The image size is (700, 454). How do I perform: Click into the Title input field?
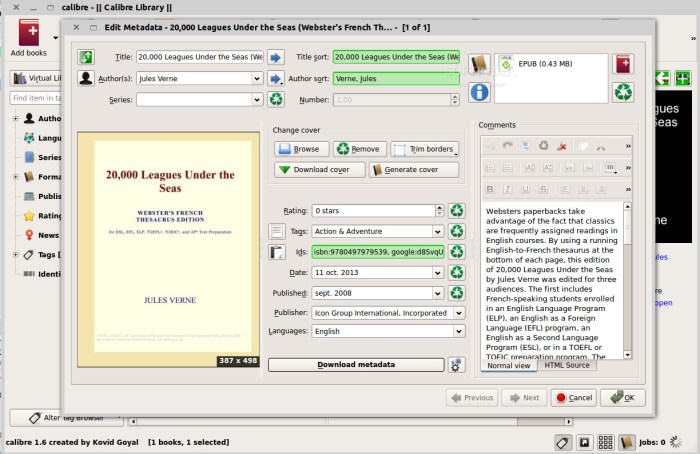tap(200, 57)
